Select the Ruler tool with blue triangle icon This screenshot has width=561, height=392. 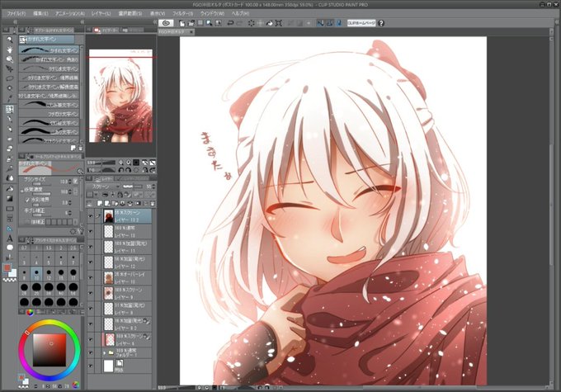click(10, 228)
